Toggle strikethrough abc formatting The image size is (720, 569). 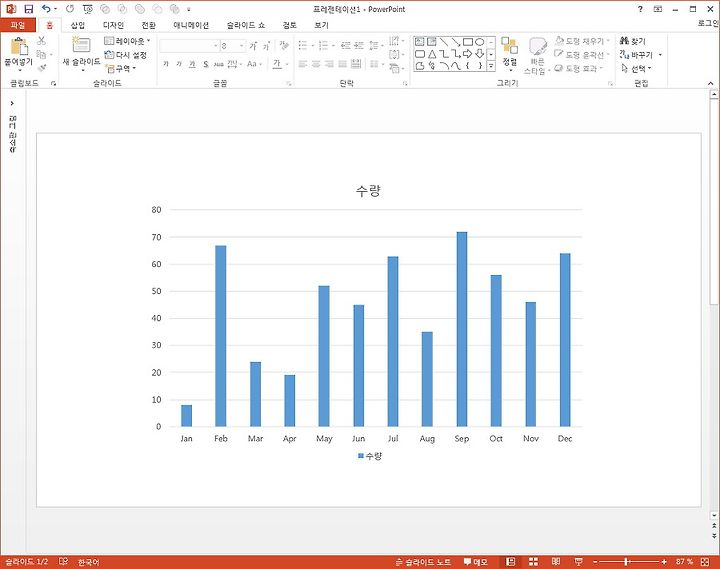219,64
